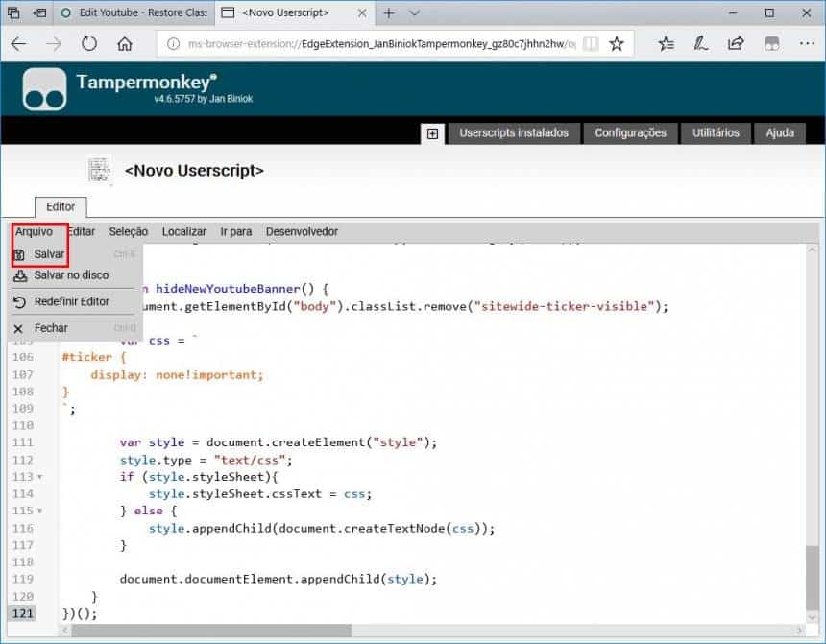Click the browser forward arrow

[54, 44]
